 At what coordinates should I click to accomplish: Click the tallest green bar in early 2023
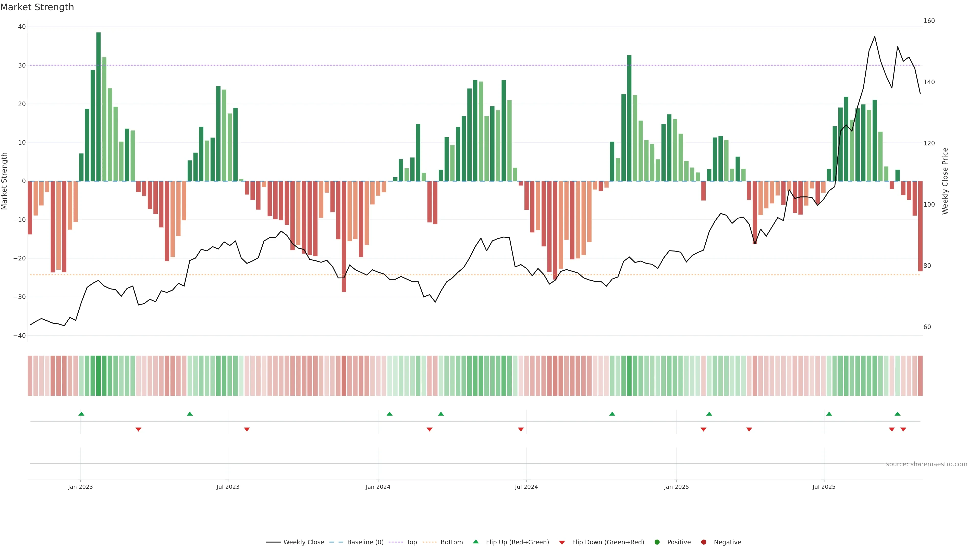coord(99,106)
